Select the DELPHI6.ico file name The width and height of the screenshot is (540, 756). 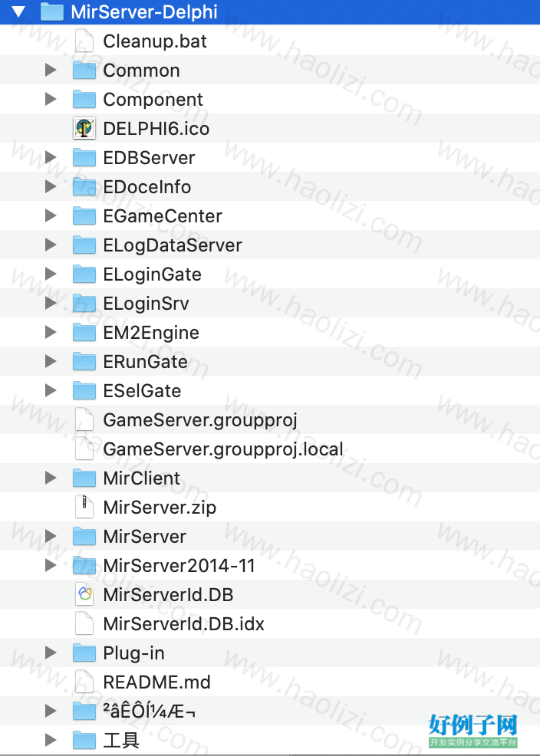(x=156, y=129)
